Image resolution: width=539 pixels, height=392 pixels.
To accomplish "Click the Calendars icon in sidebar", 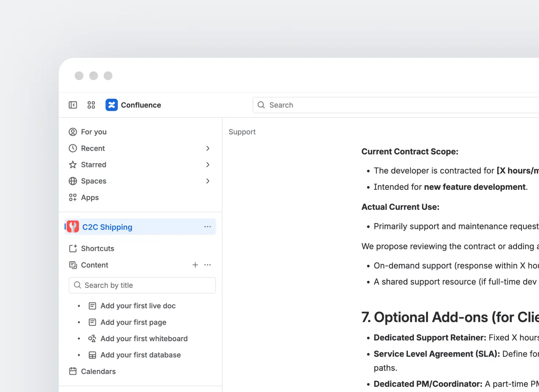I will (x=73, y=371).
